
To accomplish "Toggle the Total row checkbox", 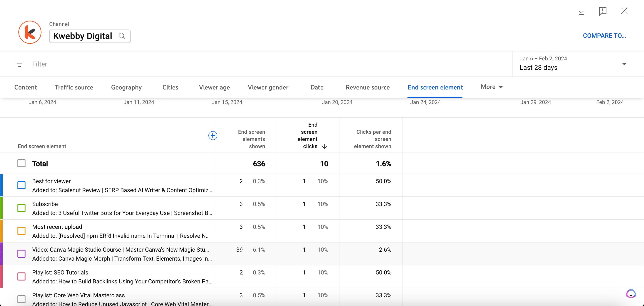I will pyautogui.click(x=21, y=164).
